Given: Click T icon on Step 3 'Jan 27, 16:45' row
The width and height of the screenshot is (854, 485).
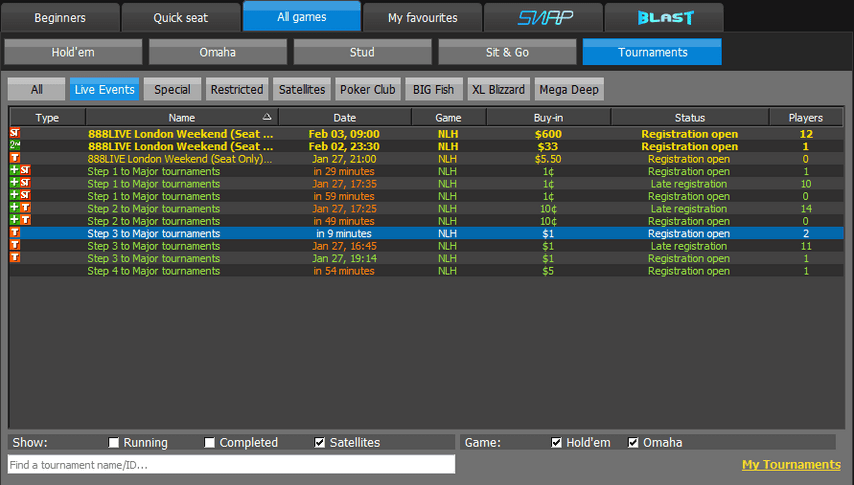Looking at the screenshot, I should [15, 245].
